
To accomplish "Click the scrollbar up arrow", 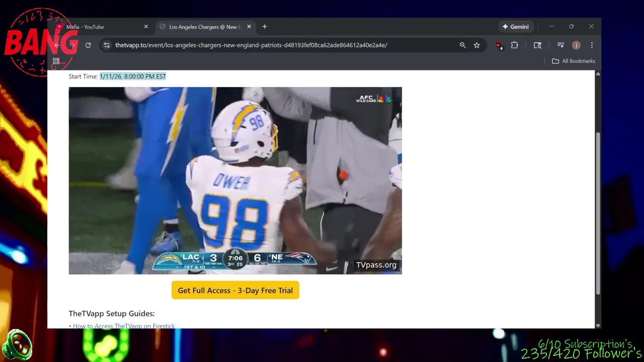I will 598,74.
